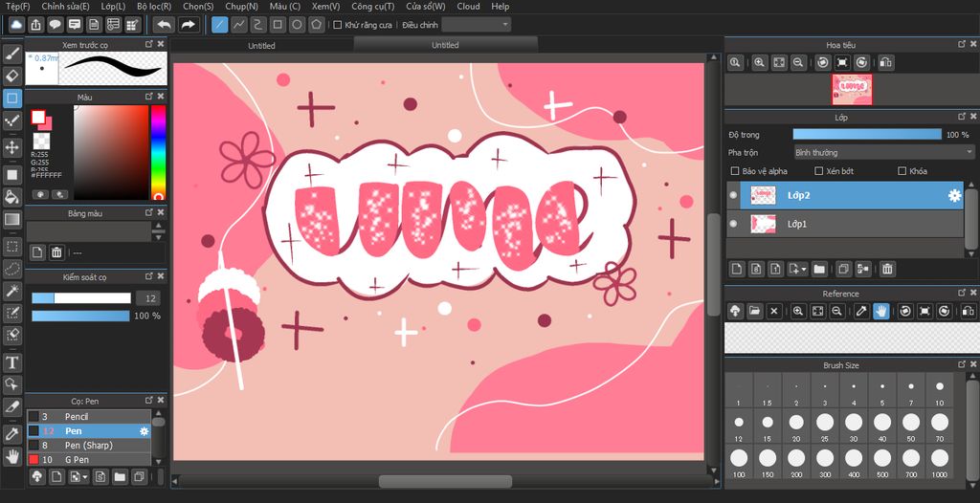Click the foreground color swatch
This screenshot has height=503, width=980.
tap(38, 118)
